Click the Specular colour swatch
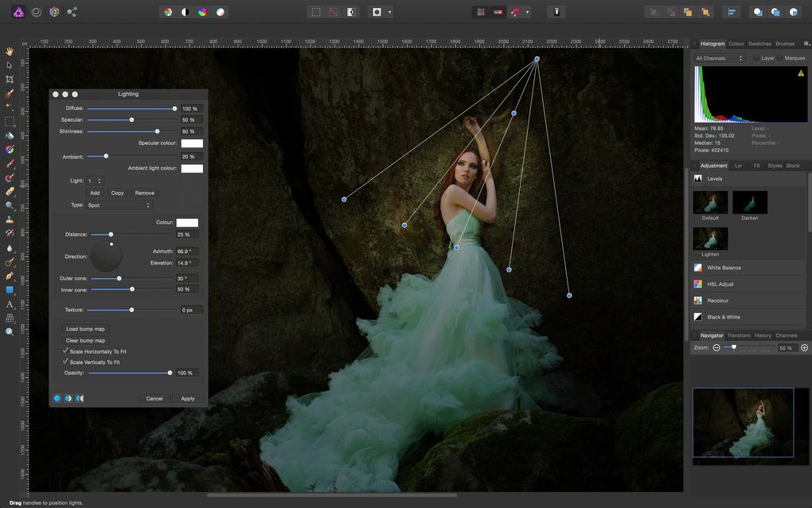812x508 pixels. point(191,143)
